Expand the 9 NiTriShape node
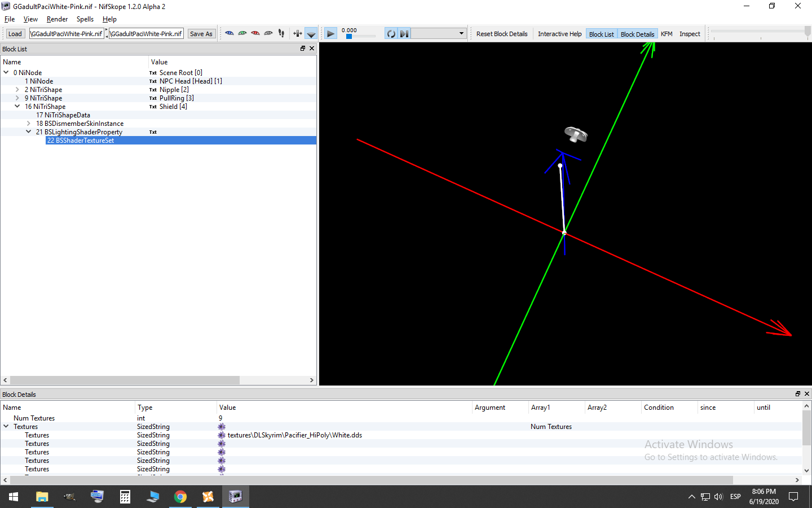Image resolution: width=812 pixels, height=508 pixels. coord(17,98)
